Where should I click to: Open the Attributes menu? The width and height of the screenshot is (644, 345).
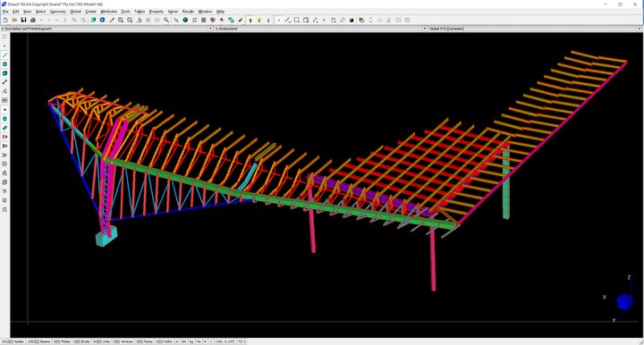coord(109,12)
